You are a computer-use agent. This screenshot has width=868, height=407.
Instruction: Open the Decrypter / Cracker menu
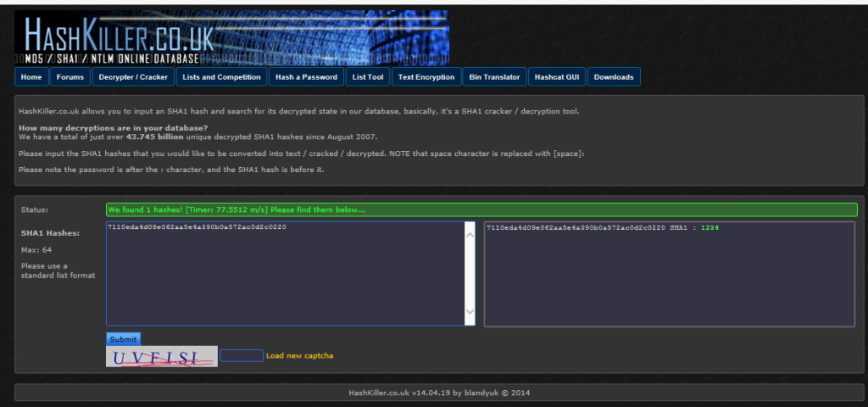tap(133, 77)
